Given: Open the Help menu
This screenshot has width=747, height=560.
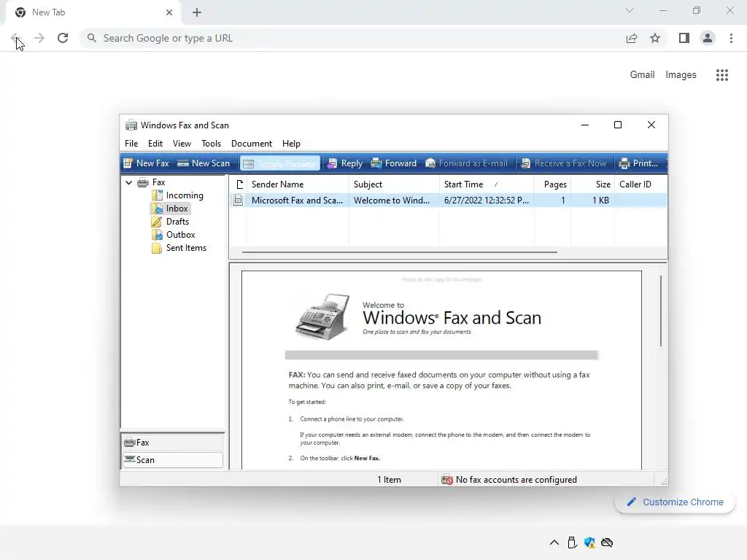Looking at the screenshot, I should pyautogui.click(x=291, y=144).
